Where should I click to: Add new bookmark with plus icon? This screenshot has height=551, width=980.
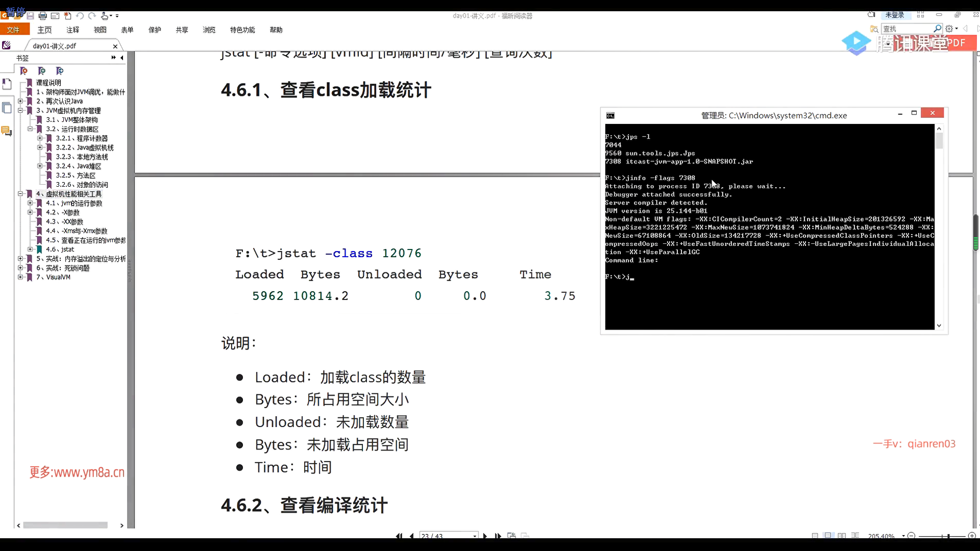[42, 71]
